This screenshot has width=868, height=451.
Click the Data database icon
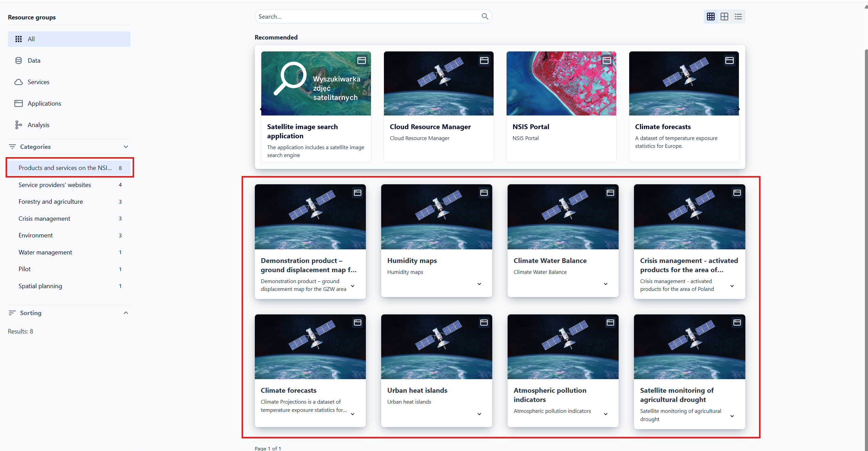pyautogui.click(x=18, y=60)
